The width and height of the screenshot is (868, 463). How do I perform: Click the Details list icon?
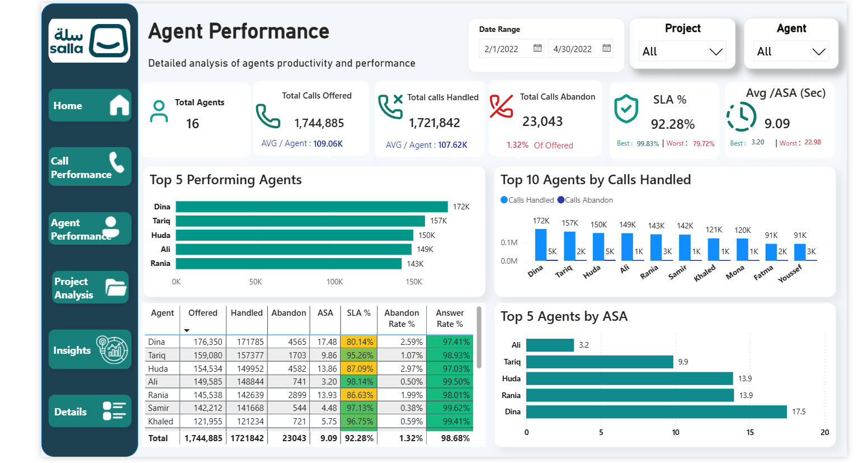click(x=114, y=411)
